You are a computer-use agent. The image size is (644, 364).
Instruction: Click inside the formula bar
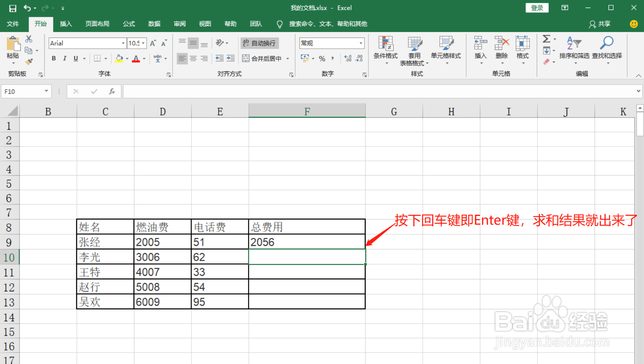279,91
